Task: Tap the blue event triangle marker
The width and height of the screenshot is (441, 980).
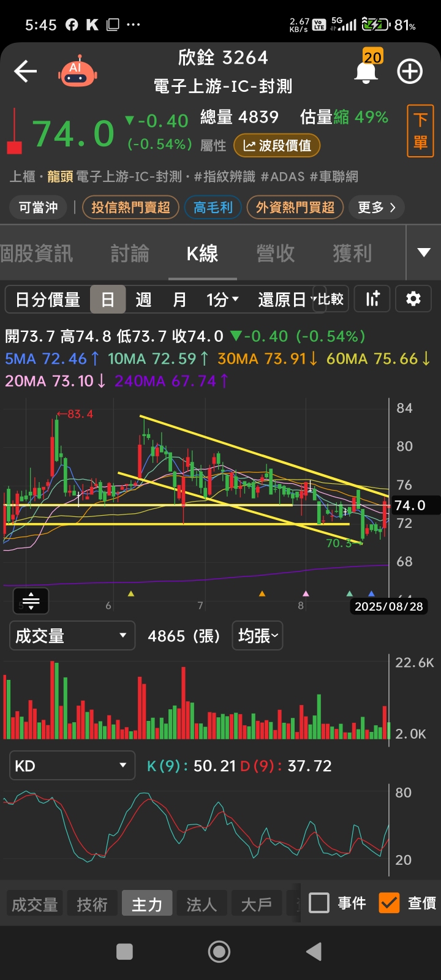Action: [x=371, y=594]
